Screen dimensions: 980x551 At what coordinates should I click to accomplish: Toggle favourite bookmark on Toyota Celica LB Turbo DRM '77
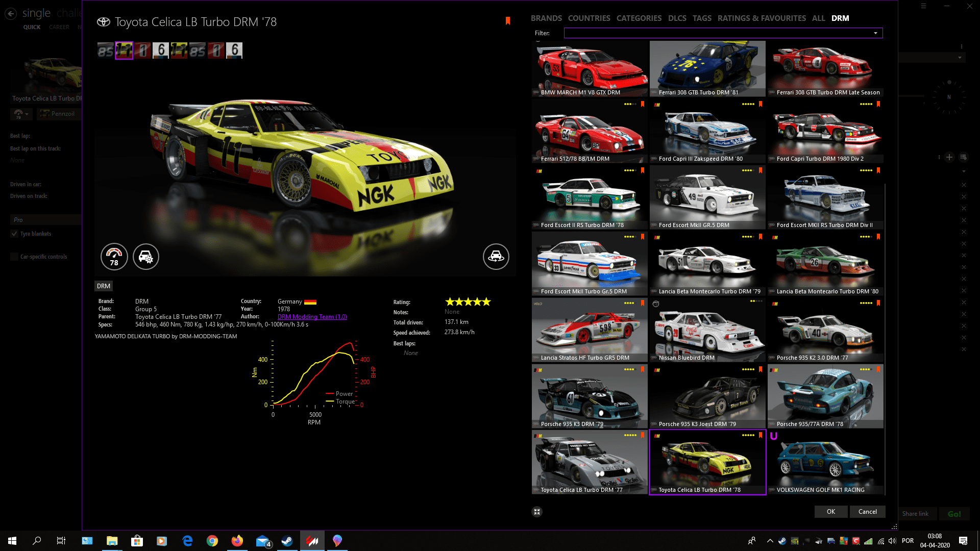tap(643, 435)
